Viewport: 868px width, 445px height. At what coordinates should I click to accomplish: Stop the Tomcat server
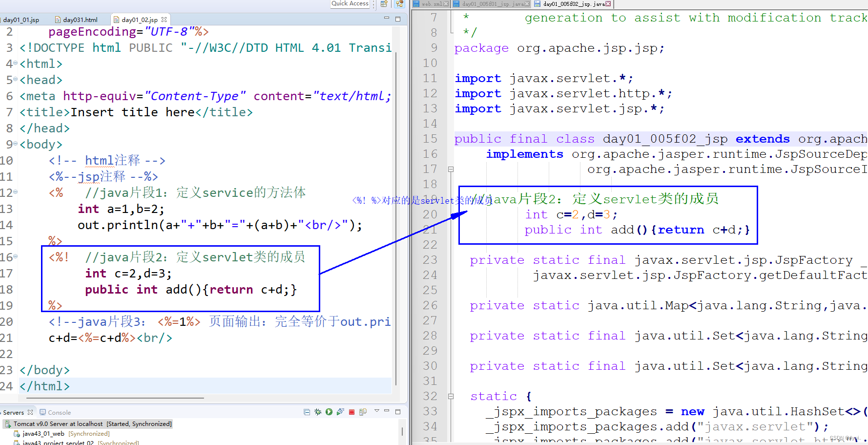click(x=351, y=412)
